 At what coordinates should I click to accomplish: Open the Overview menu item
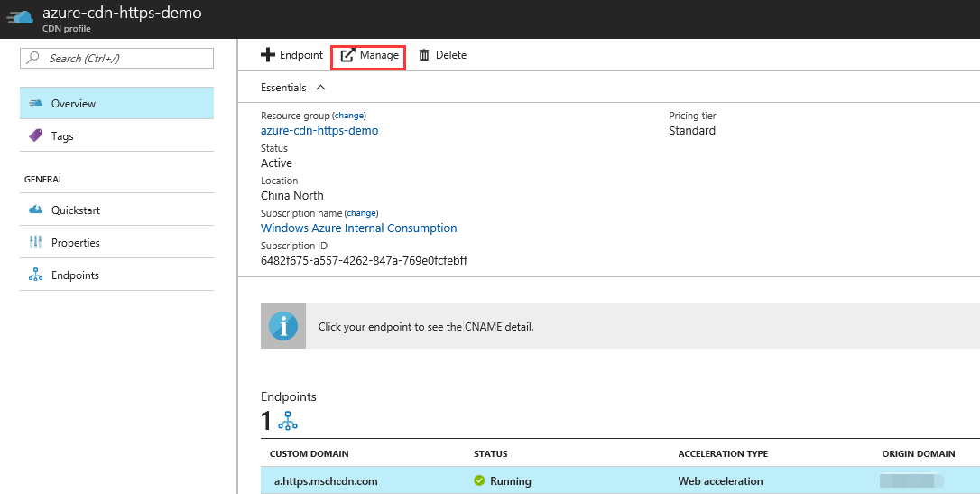(73, 104)
